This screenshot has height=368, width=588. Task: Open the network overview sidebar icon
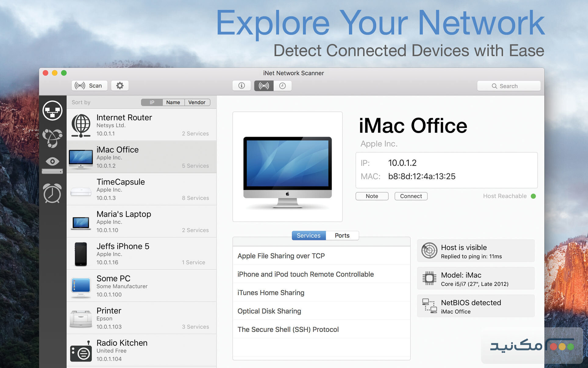coord(52,110)
